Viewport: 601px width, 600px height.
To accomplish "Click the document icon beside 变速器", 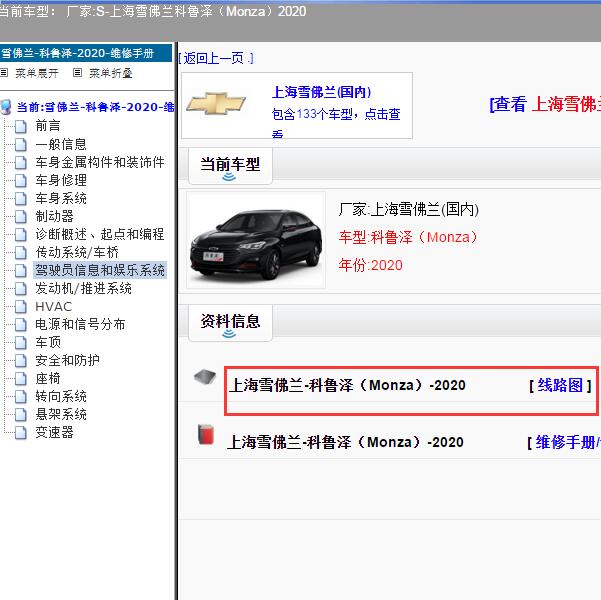I will (21, 432).
